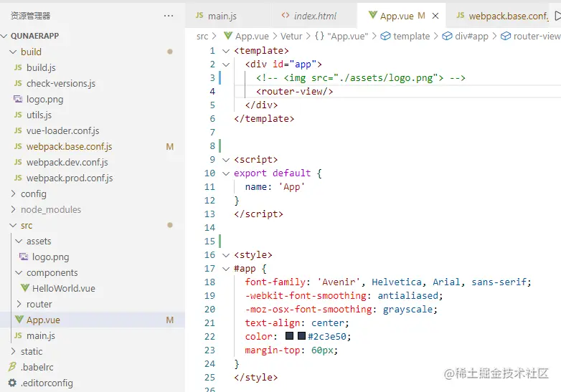Click the logo.png image icon in build folder
The height and width of the screenshot is (392, 561).
pyautogui.click(x=18, y=99)
